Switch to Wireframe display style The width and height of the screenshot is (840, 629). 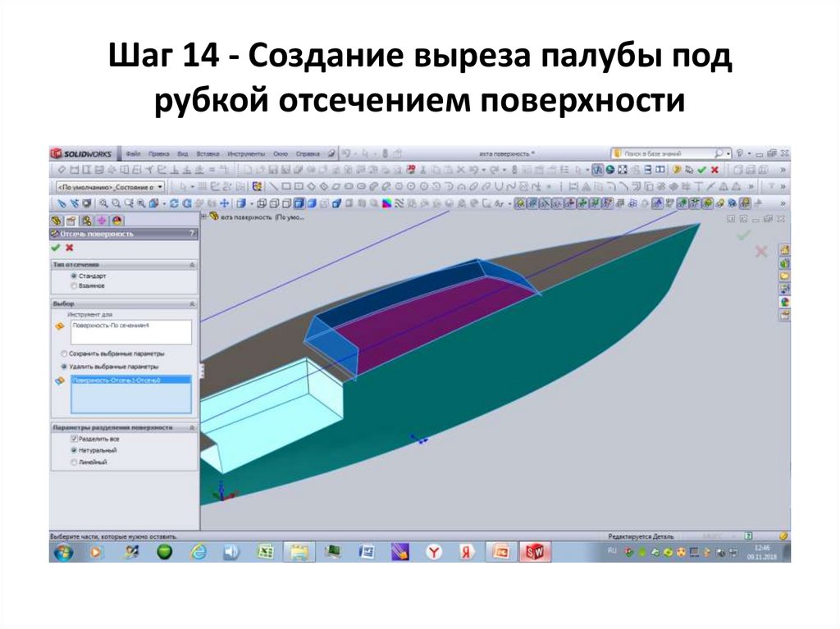(262, 203)
